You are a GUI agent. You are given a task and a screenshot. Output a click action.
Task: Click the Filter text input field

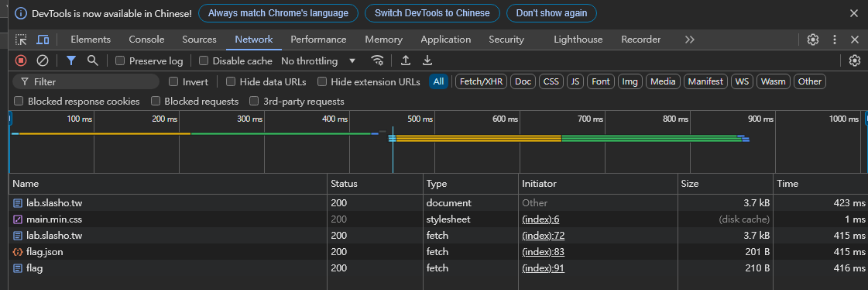pos(86,81)
